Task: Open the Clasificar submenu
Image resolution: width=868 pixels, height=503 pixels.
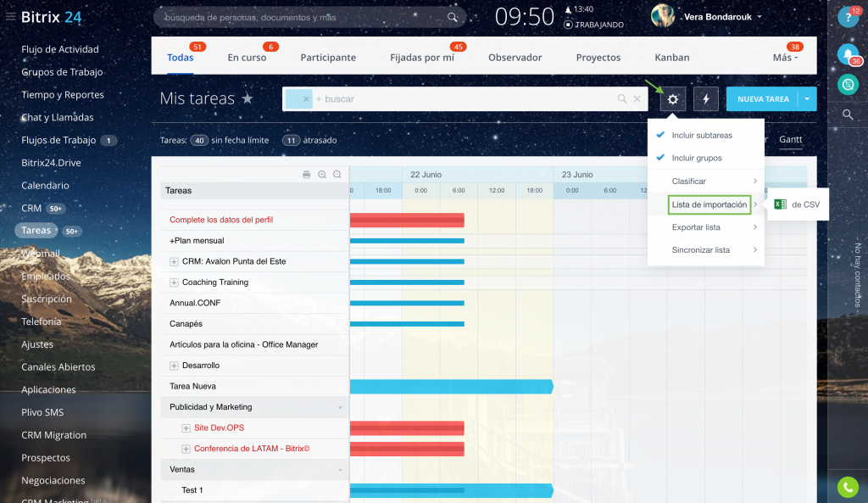Action: (706, 182)
